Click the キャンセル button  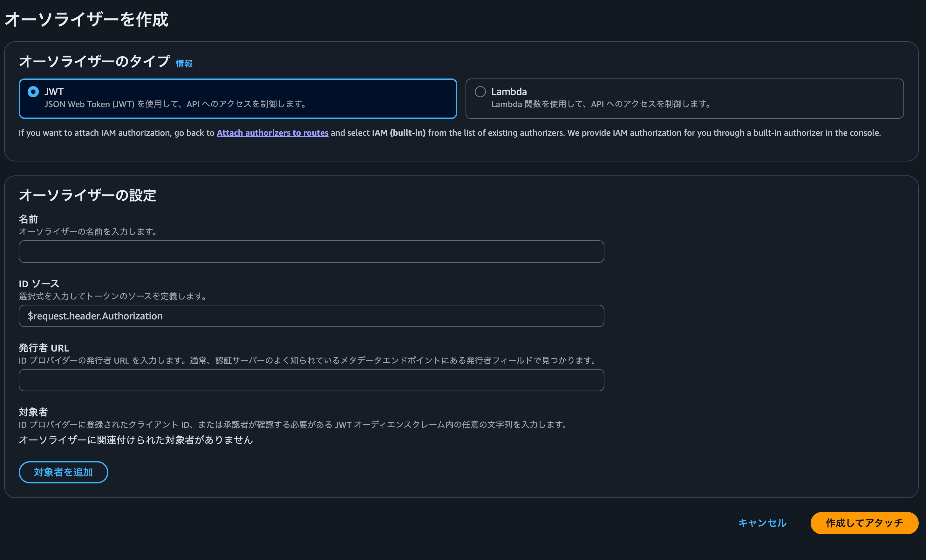pyautogui.click(x=762, y=523)
